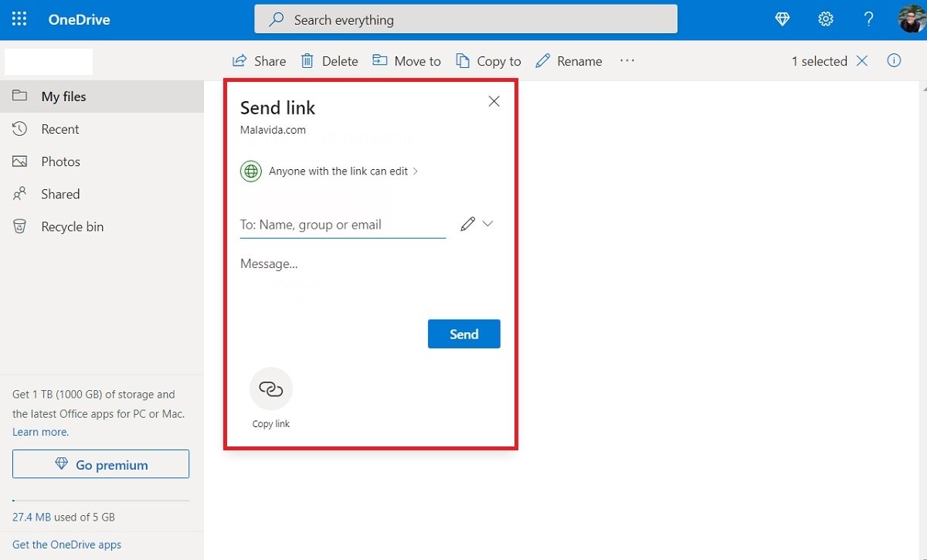Go to My files
Screen dimensions: 927x560
(x=102, y=97)
